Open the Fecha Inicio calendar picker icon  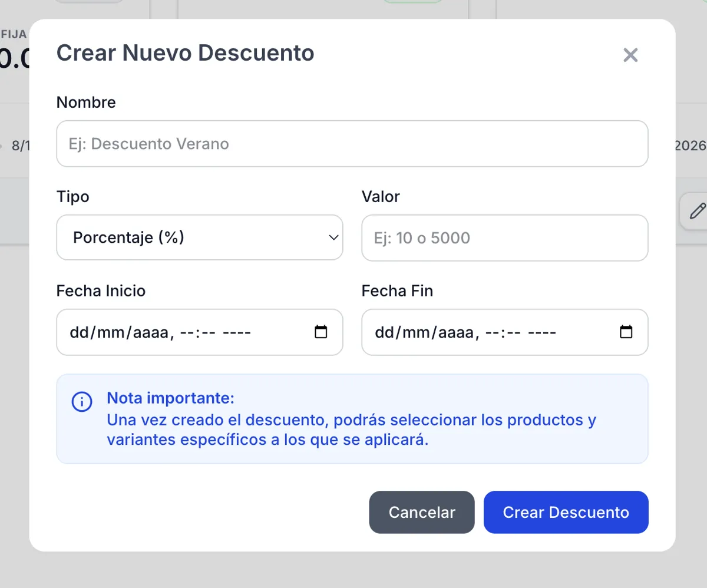(x=321, y=332)
